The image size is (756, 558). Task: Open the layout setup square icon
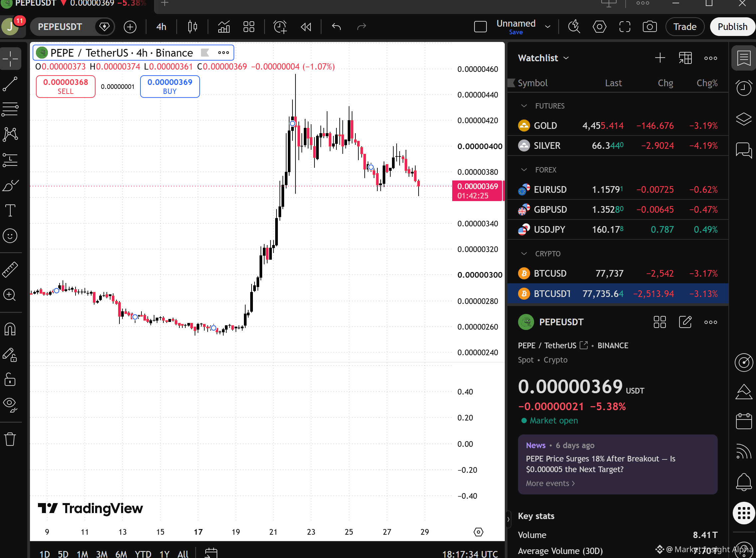pyautogui.click(x=480, y=27)
